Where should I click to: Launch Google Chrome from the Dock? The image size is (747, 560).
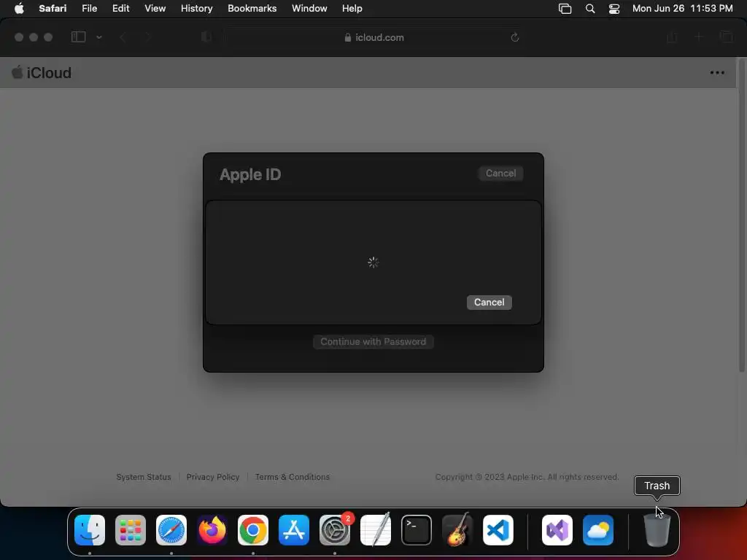[253, 530]
